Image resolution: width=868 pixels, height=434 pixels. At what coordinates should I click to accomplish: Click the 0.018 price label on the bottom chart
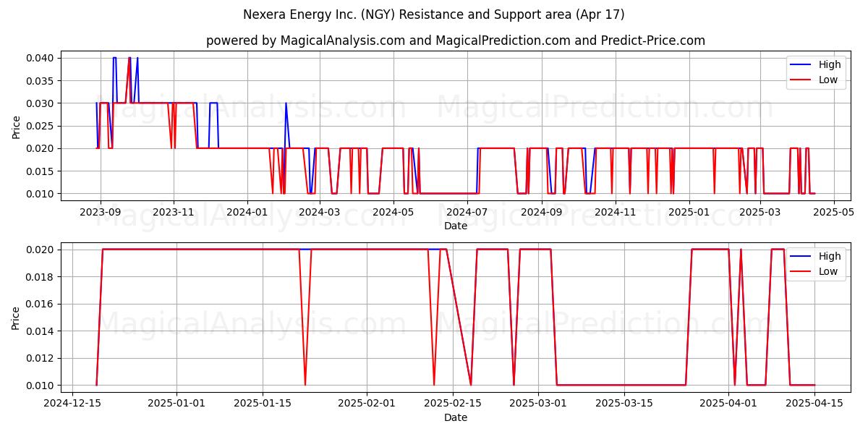click(x=41, y=277)
